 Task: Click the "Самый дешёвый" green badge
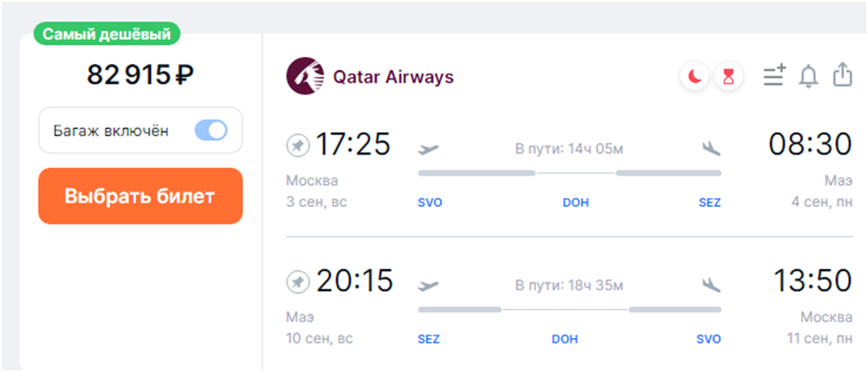[107, 35]
